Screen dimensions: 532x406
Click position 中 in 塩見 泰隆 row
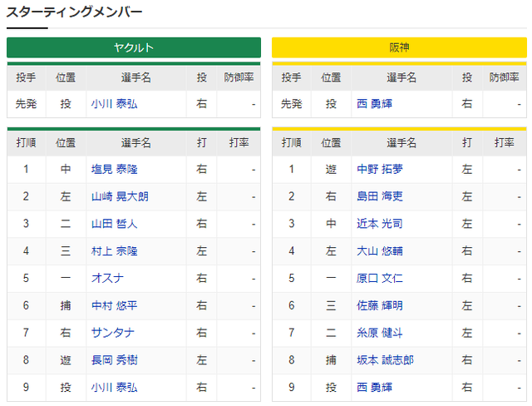pyautogui.click(x=66, y=169)
